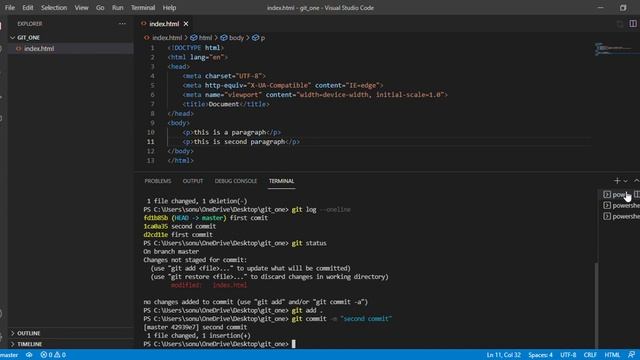
Task: Open errors and warnings count indicator
Action: point(53,355)
